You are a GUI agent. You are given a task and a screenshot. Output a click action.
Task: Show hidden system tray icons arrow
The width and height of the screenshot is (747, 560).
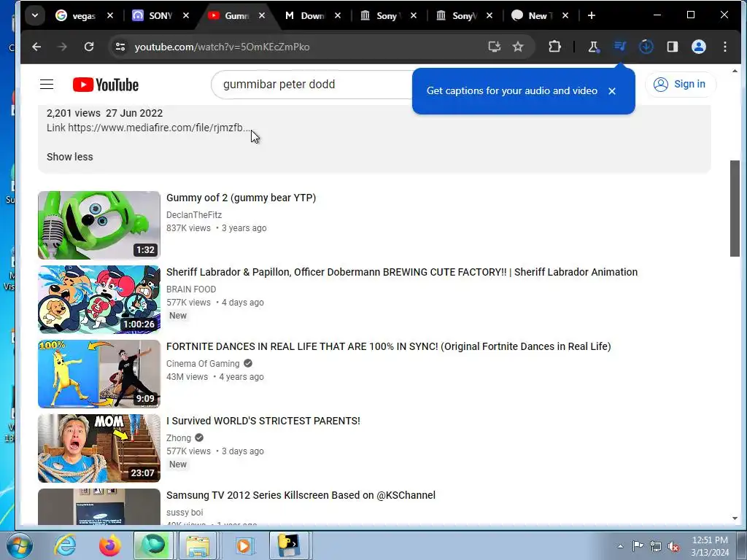tap(620, 546)
